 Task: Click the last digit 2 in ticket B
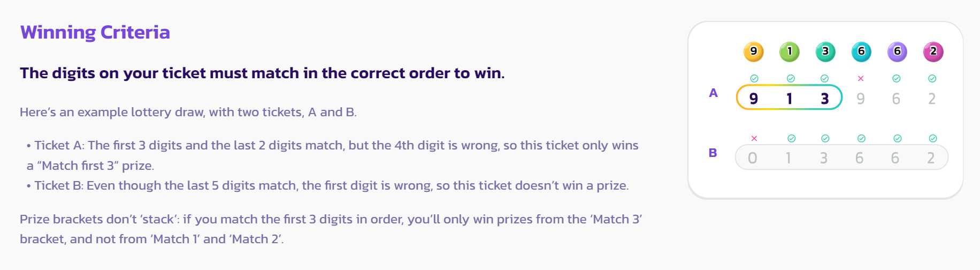pos(931,158)
